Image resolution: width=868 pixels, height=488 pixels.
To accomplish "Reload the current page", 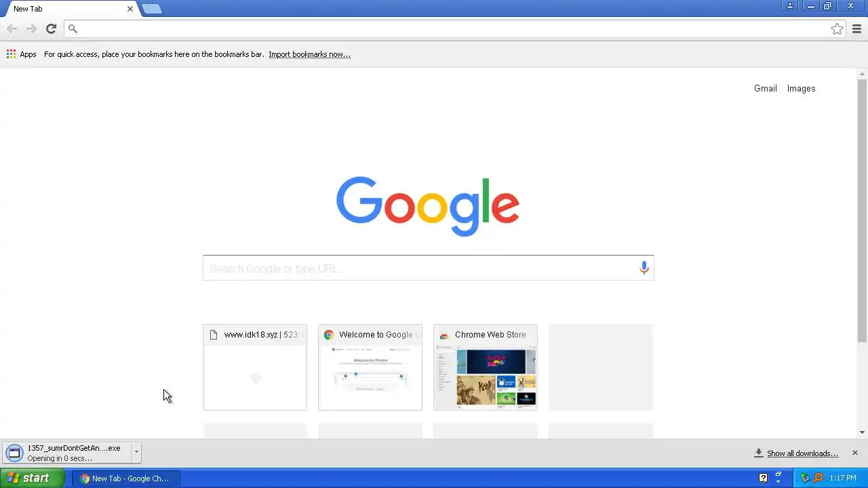I will point(51,28).
